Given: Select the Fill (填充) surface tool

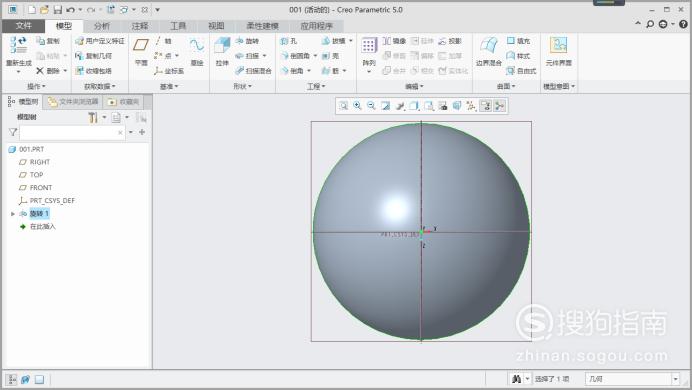Looking at the screenshot, I should (519, 41).
